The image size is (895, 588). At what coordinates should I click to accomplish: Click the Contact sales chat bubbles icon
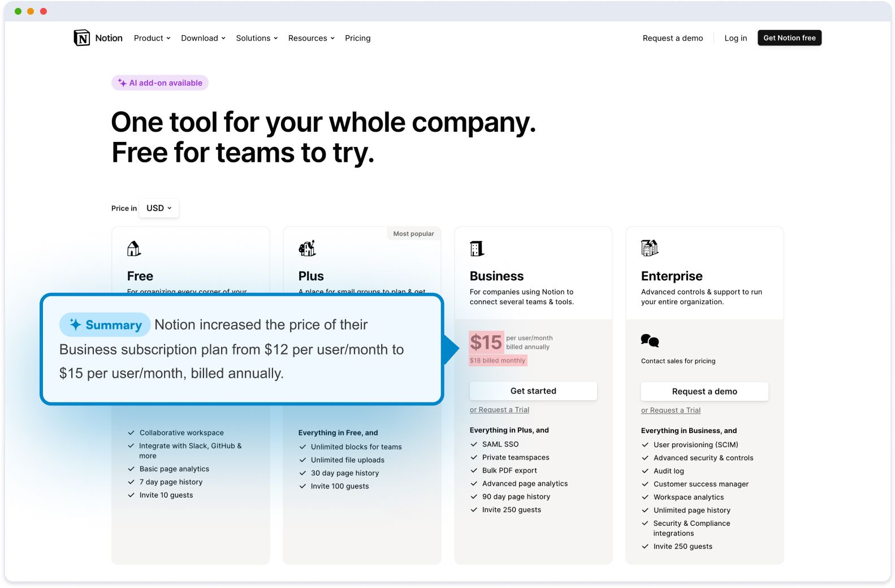tap(650, 340)
